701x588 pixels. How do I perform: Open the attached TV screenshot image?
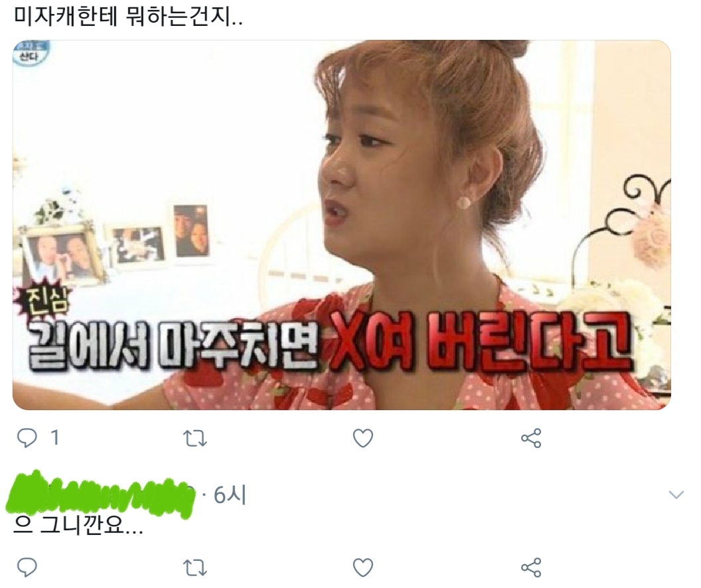tap(342, 225)
